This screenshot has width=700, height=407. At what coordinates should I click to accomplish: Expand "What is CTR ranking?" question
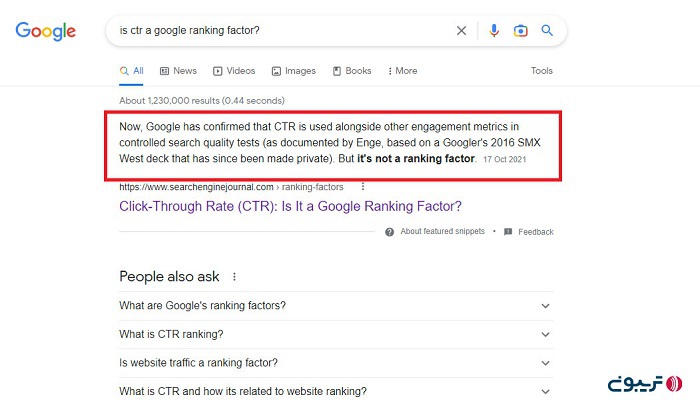(545, 334)
